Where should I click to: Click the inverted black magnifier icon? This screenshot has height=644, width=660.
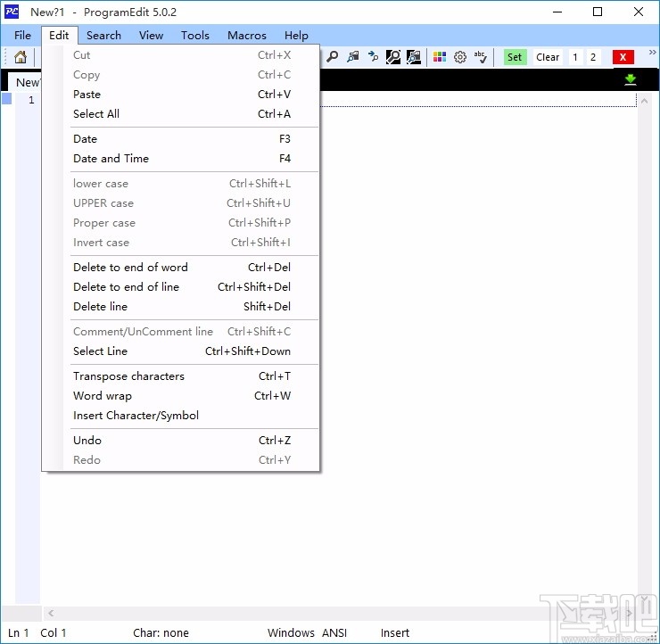tap(393, 57)
